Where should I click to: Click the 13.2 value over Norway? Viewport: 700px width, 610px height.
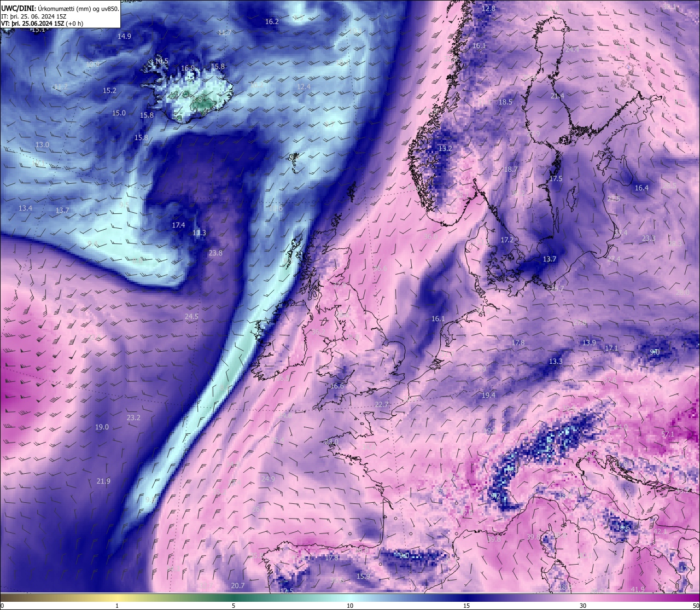[446, 149]
